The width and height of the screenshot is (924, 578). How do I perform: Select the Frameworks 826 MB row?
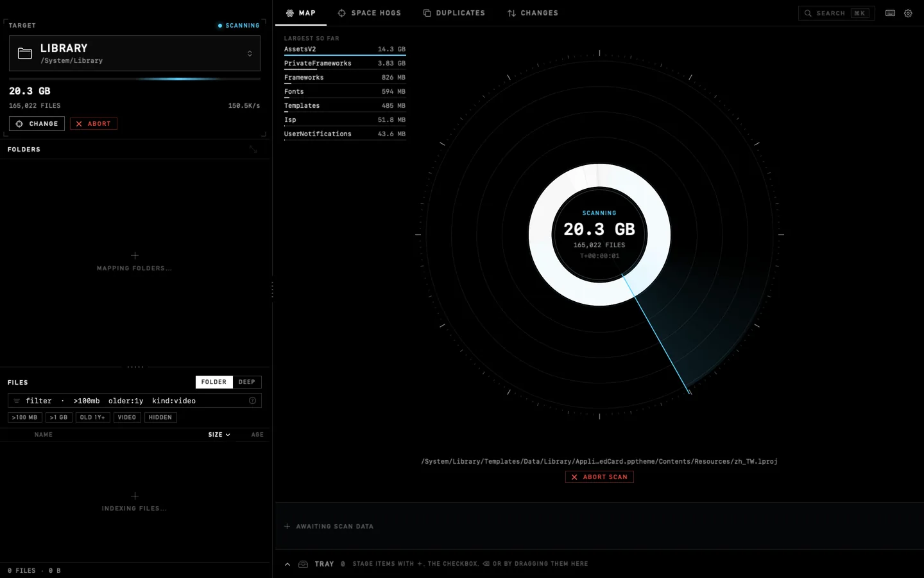[x=345, y=78]
